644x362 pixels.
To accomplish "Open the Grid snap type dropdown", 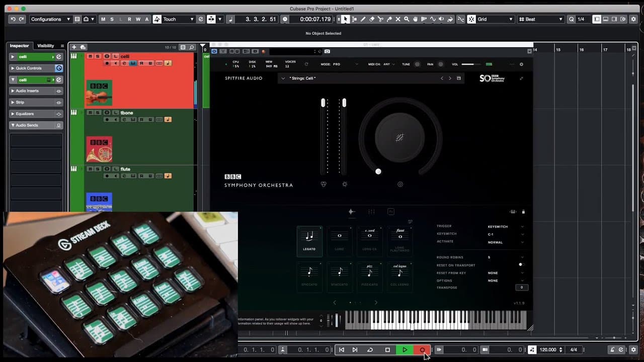I will coord(495,19).
